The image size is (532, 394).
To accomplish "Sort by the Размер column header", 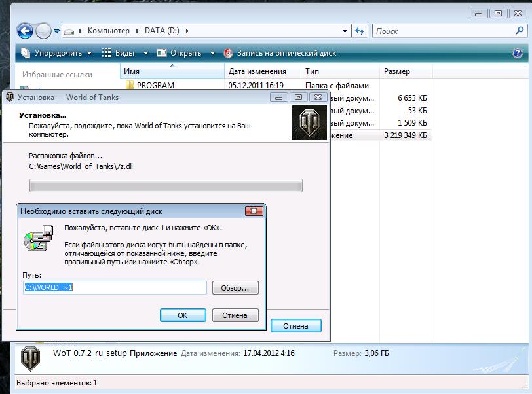I will 406,71.
